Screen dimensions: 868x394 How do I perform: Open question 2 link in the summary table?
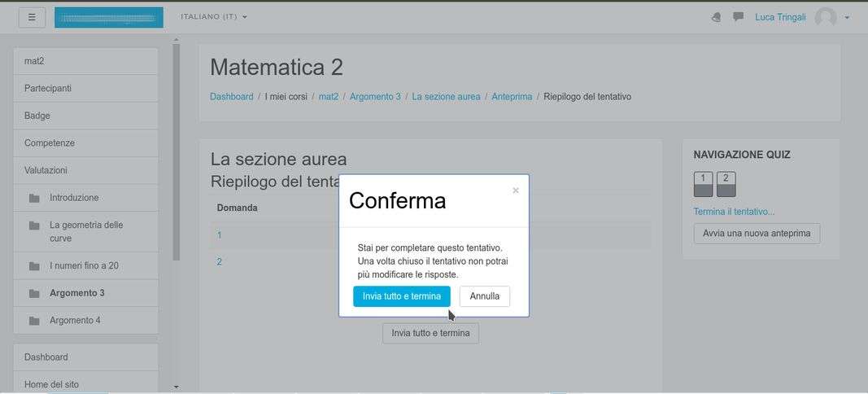pyautogui.click(x=219, y=261)
